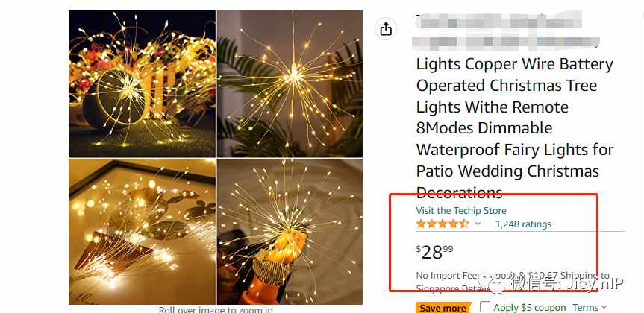Viewport: 644px width, 313px height.
Task: Click the Details link after Singapore
Action: pos(474,289)
